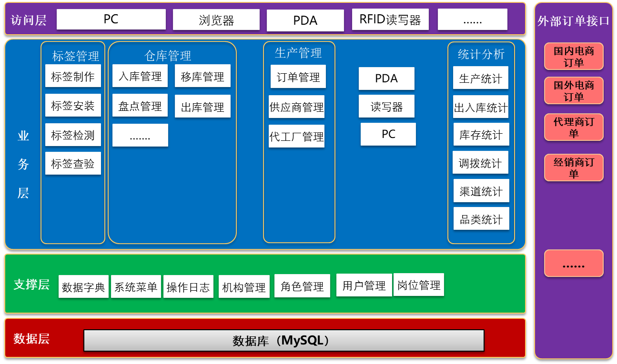The height and width of the screenshot is (364, 617).
Task: Select the 出入库统计 box
Action: pyautogui.click(x=481, y=107)
